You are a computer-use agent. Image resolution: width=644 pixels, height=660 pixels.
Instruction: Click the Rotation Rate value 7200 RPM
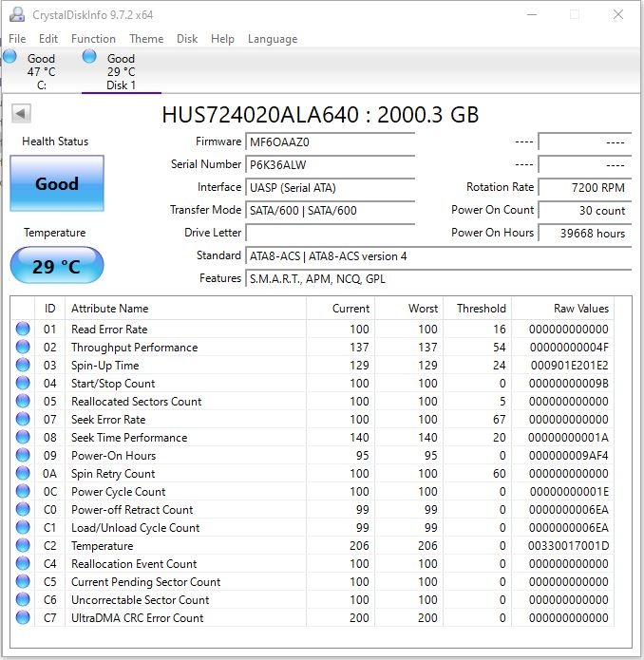[585, 187]
